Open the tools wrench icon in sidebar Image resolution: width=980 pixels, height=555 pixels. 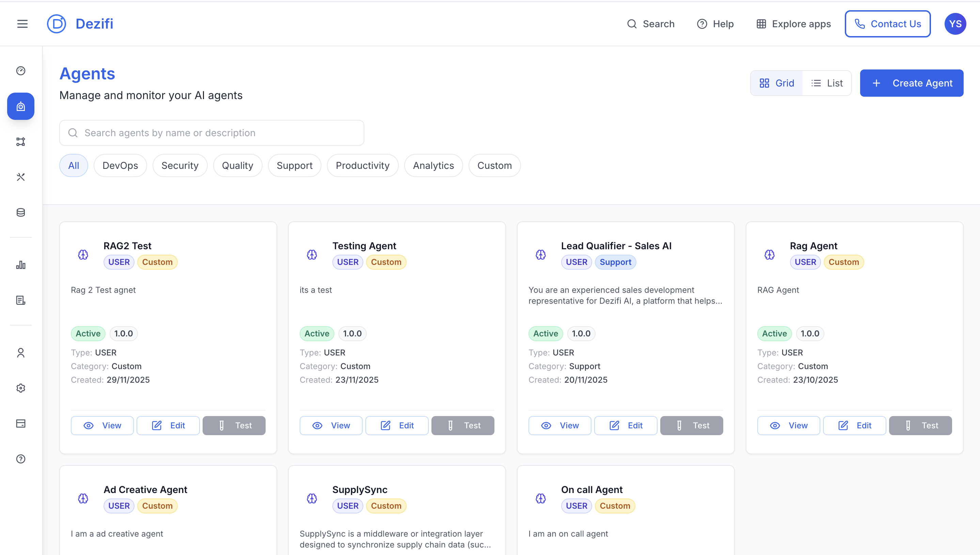tap(20, 177)
